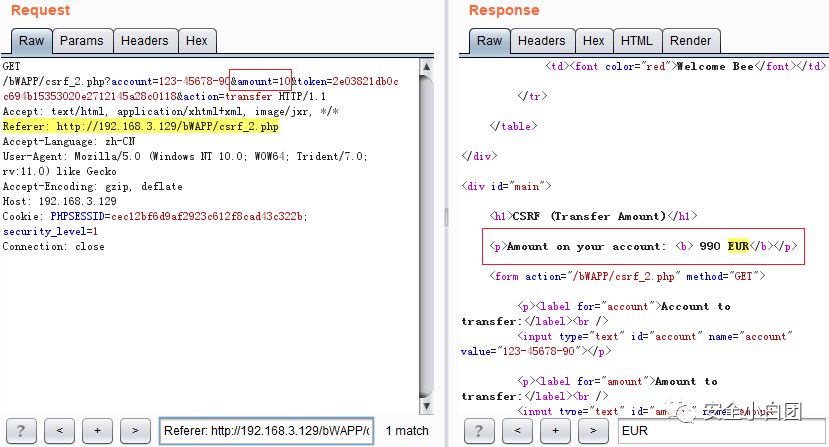Select the Request Raw tab
Image resolution: width=829 pixels, height=447 pixels.
click(x=32, y=41)
